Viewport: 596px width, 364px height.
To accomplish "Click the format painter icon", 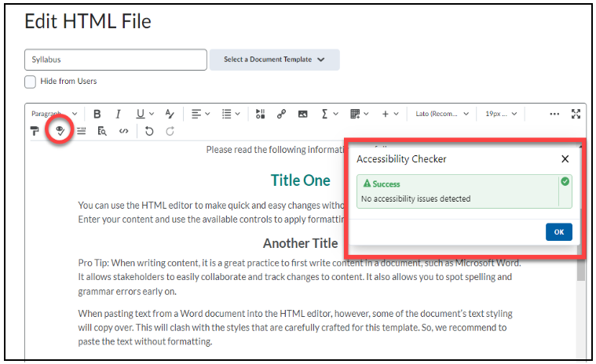I will coord(35,131).
